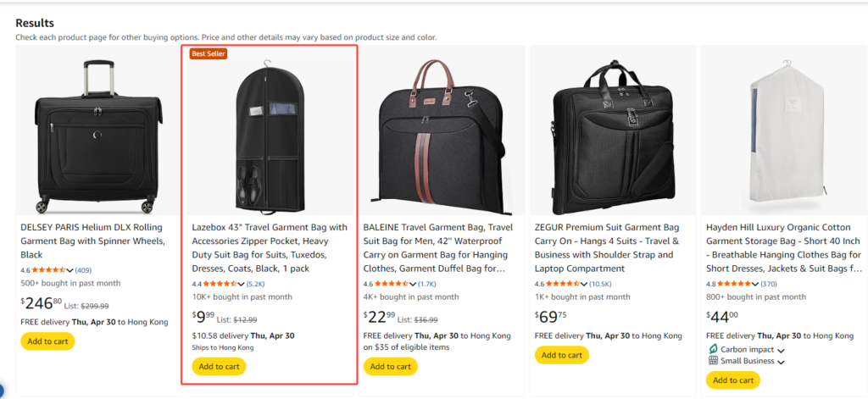868x399 pixels.
Task: Expand rating breakdown for DELSEY PARIS bag
Action: (x=70, y=271)
